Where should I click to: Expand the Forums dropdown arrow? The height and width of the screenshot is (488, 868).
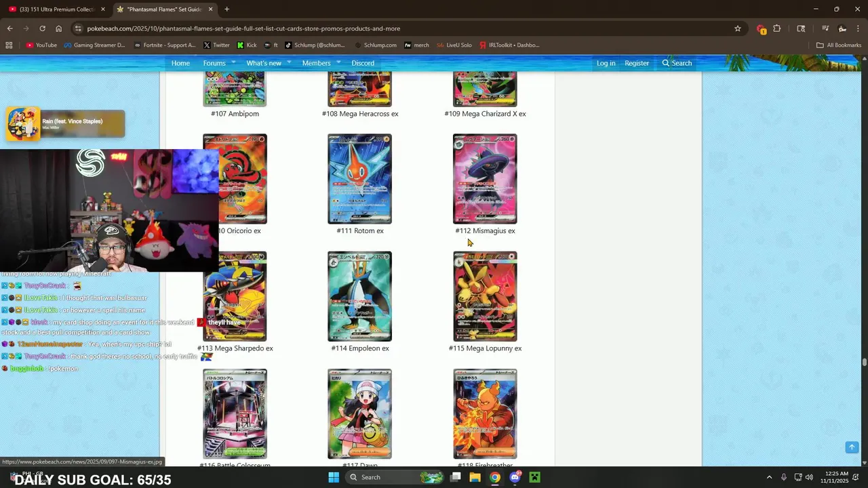click(232, 62)
